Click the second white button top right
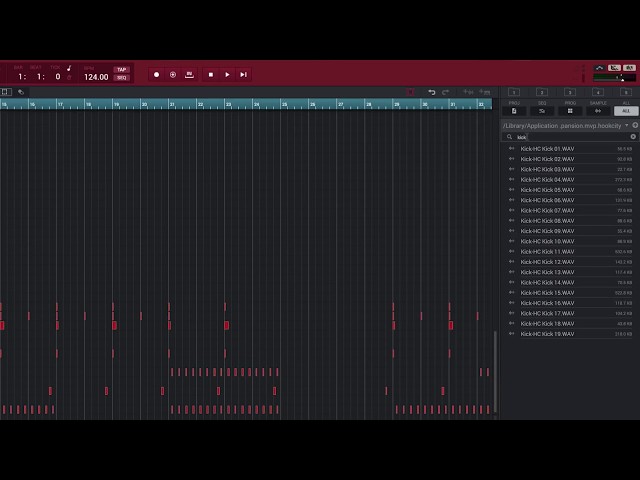 (x=629, y=68)
